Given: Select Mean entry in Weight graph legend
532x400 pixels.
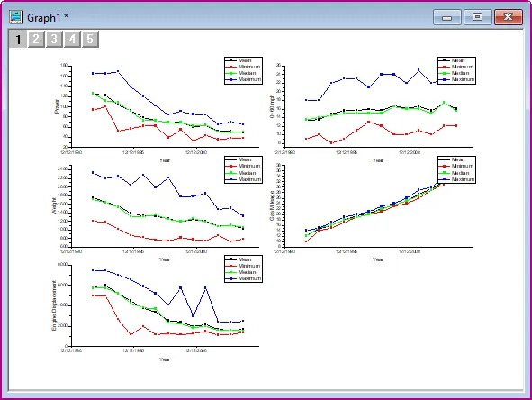Looking at the screenshot, I should [239, 159].
